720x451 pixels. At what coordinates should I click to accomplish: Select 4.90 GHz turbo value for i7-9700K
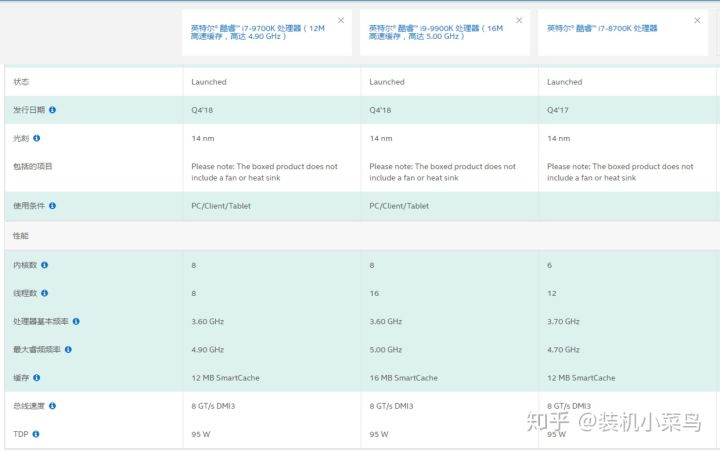208,350
